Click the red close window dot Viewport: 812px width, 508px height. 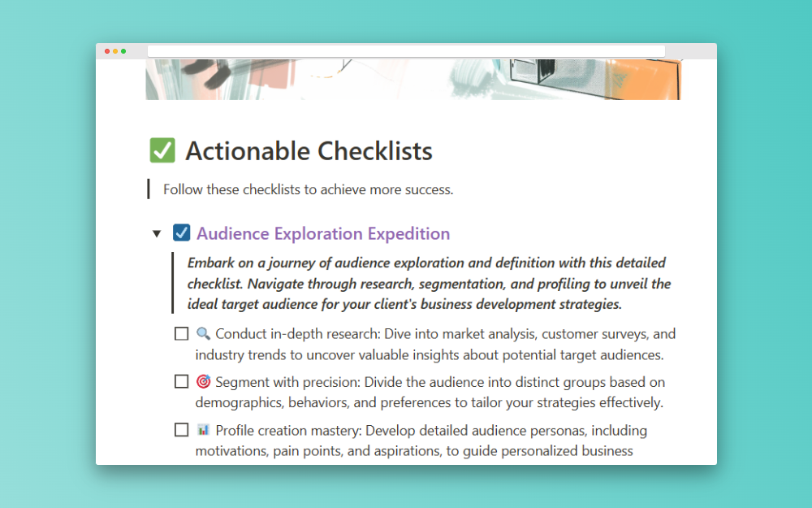pyautogui.click(x=107, y=51)
